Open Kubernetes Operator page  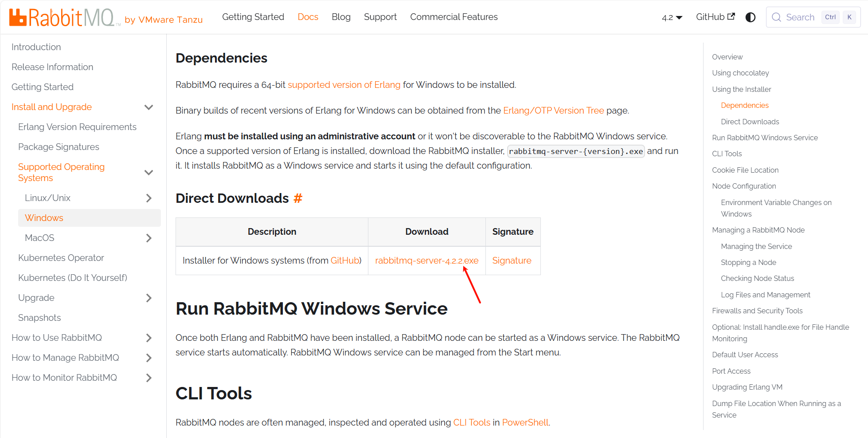(61, 258)
